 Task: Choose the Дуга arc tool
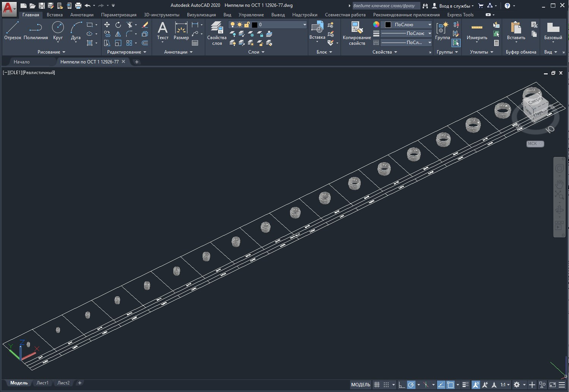pyautogui.click(x=76, y=30)
